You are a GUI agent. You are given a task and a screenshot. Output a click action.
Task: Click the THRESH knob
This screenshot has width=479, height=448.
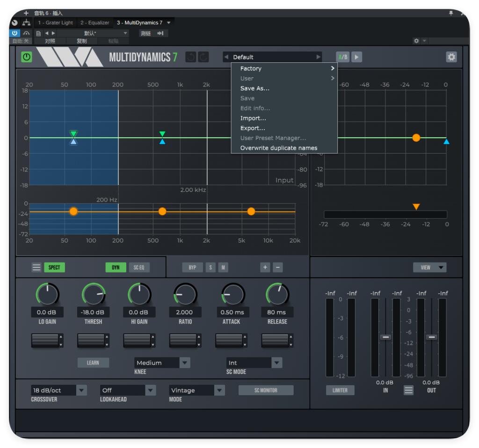point(94,294)
